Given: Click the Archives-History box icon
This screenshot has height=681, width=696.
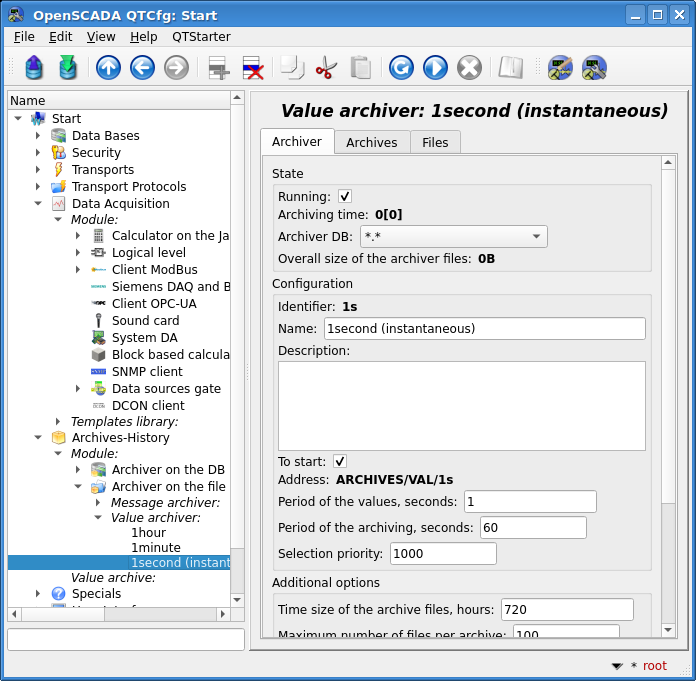Looking at the screenshot, I should coord(59,437).
